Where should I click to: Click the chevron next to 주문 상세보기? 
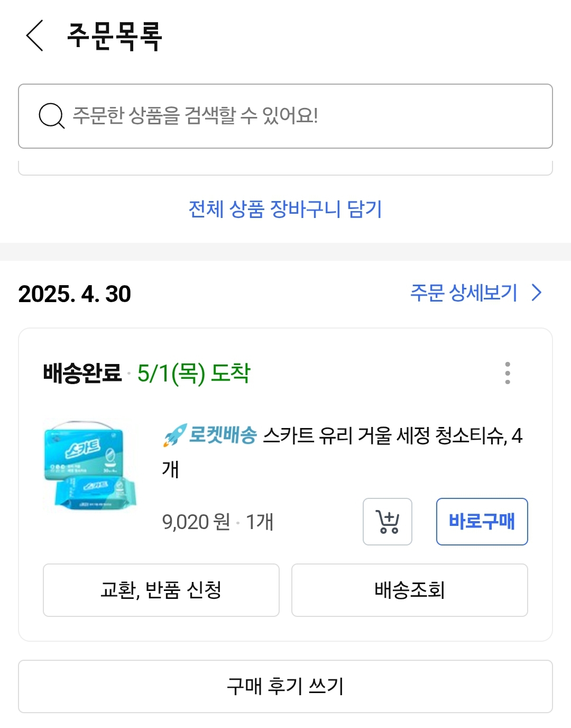click(x=537, y=293)
